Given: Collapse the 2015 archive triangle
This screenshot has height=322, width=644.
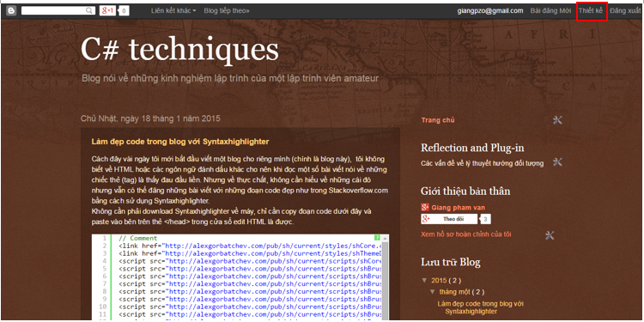Looking at the screenshot, I should (424, 281).
